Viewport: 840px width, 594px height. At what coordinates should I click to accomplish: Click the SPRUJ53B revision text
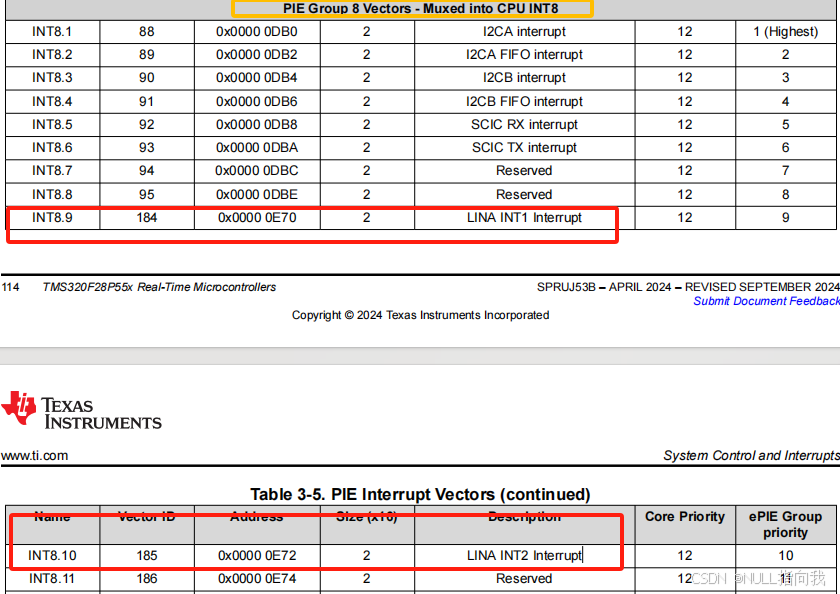[688, 287]
